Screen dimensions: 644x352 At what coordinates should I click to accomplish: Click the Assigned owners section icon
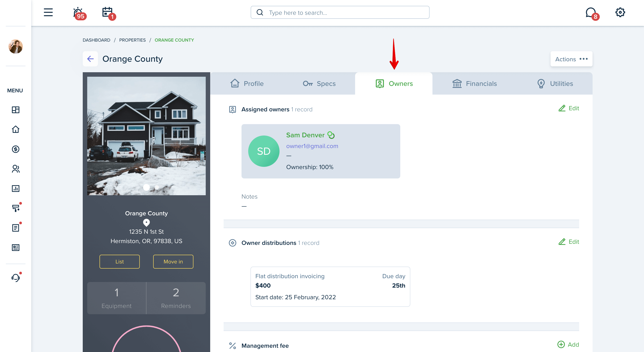coord(233,110)
